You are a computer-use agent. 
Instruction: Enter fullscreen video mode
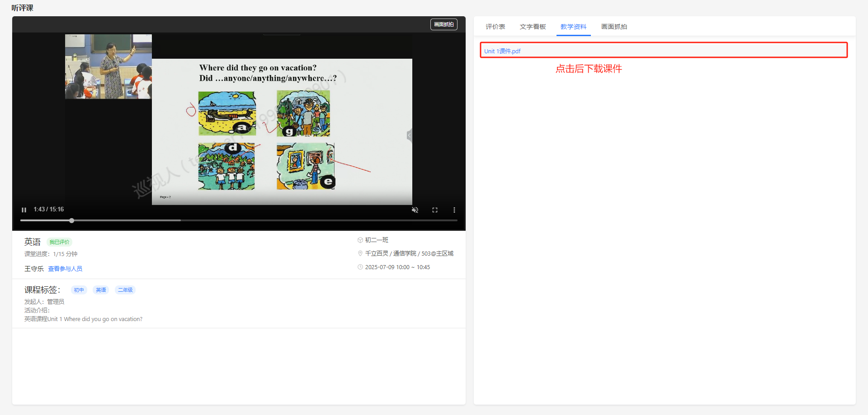click(x=434, y=210)
